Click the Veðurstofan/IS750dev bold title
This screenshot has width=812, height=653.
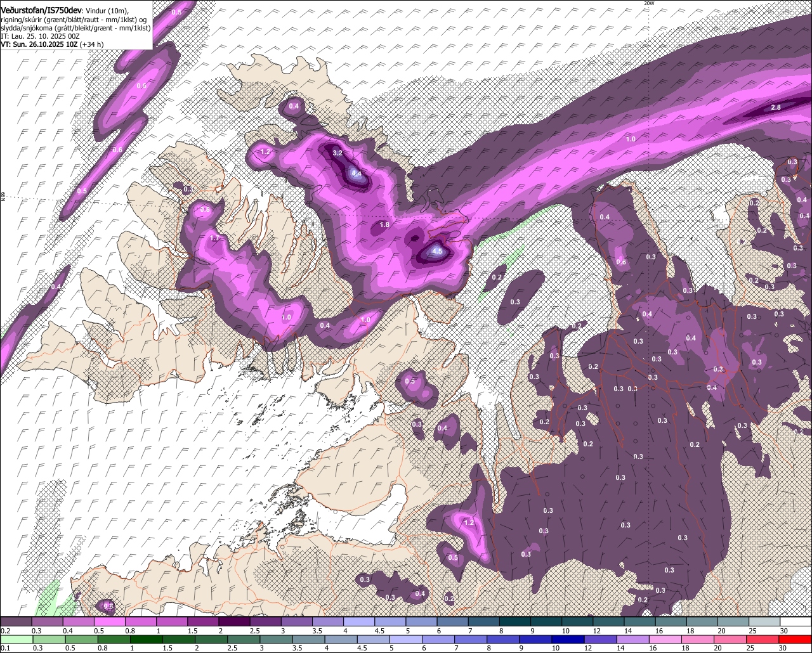pyautogui.click(x=41, y=10)
